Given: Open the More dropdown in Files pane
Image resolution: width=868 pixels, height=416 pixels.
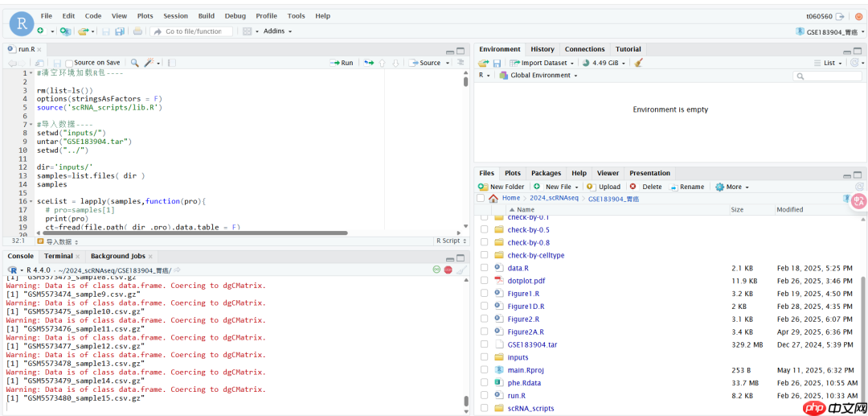Looking at the screenshot, I should [732, 187].
